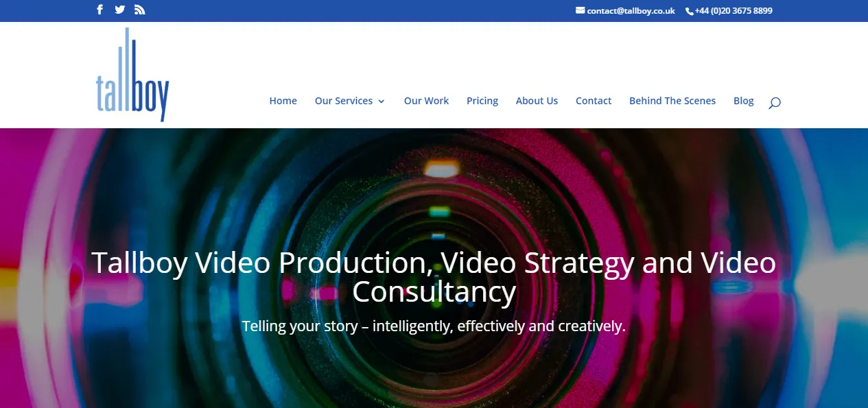Expand the Our Services dropdown arrow
The height and width of the screenshot is (408, 868).
click(x=382, y=101)
